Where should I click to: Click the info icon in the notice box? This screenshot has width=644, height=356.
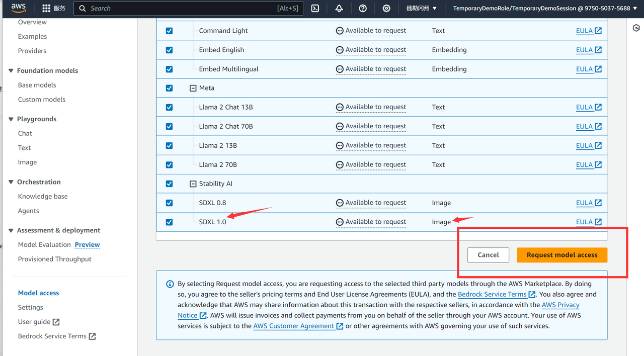170,284
